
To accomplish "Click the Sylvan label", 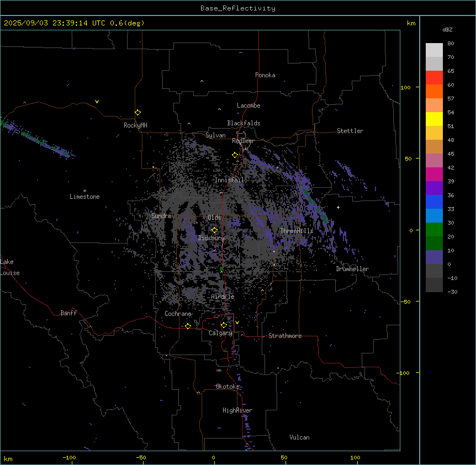I will (x=215, y=135).
